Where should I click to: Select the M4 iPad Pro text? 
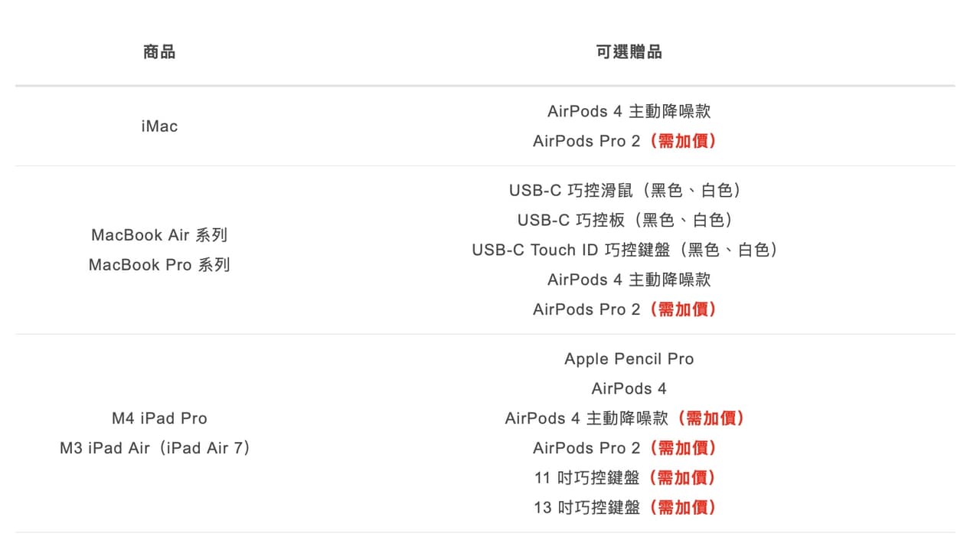[x=159, y=418]
